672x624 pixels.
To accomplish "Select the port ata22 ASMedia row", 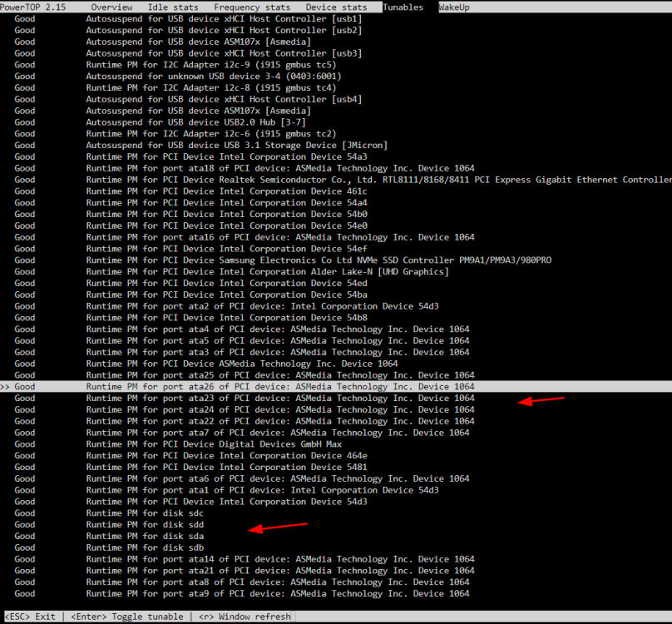I will [336, 421].
